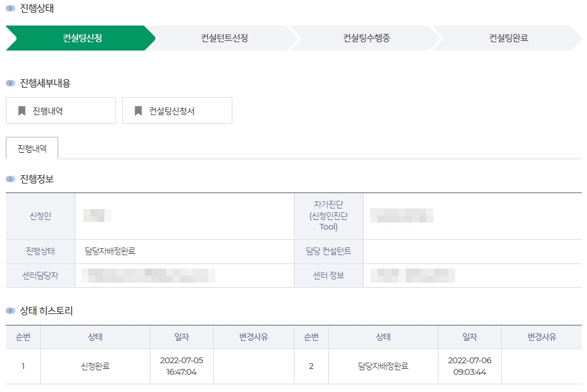
Task: Click the 진행상태 section heading
Action: 36,8
